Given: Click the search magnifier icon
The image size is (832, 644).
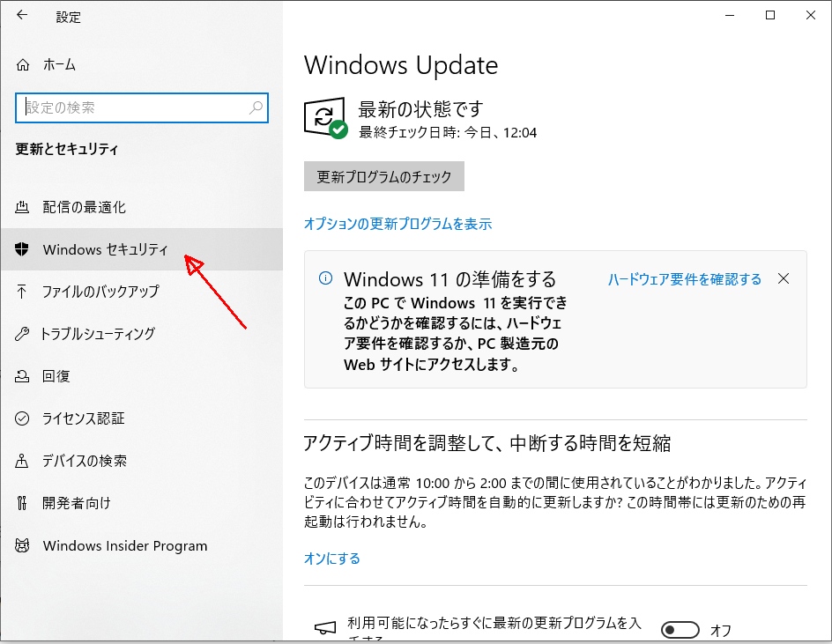Looking at the screenshot, I should click(256, 107).
